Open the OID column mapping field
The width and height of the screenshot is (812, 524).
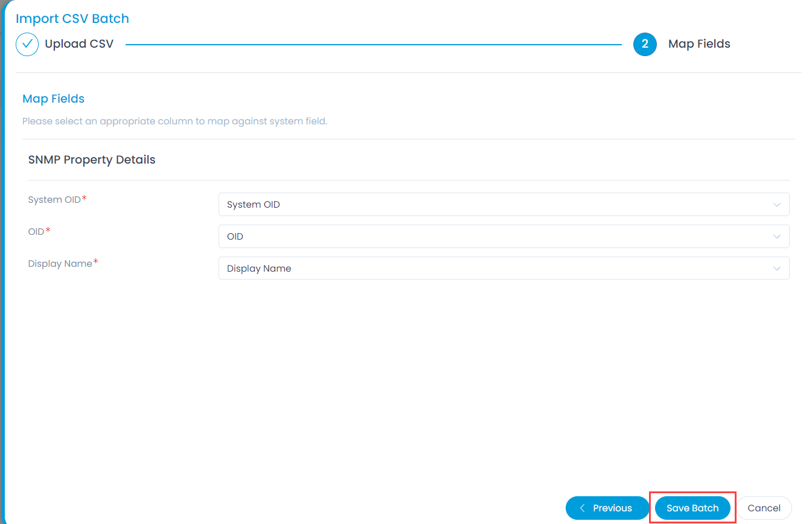[495, 237]
